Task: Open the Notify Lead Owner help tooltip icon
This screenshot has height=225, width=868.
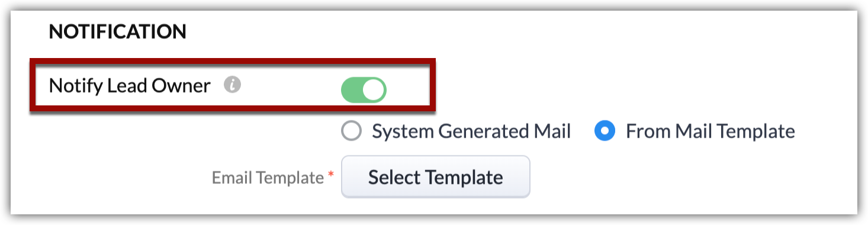Action: (x=233, y=86)
